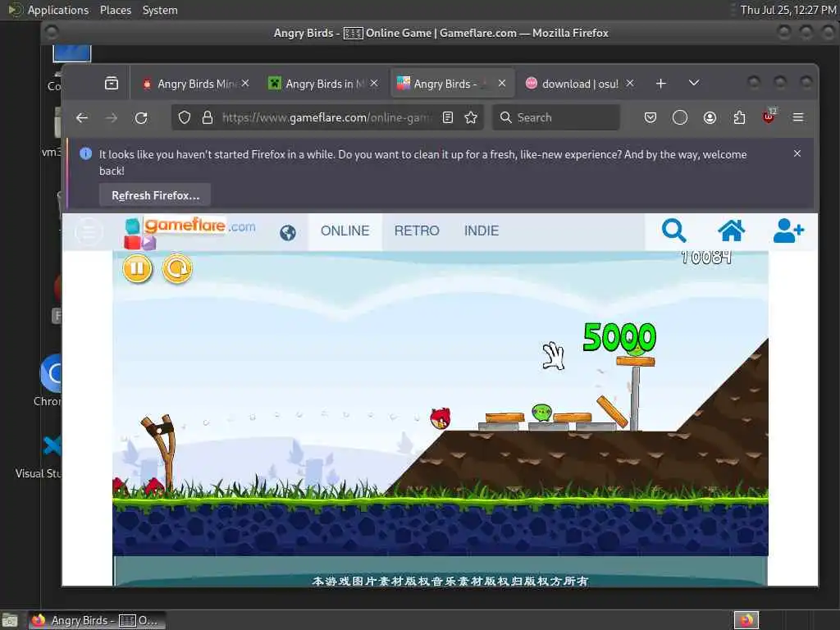The height and width of the screenshot is (630, 840).
Task: Go to gameflare home via house icon
Action: 731,231
